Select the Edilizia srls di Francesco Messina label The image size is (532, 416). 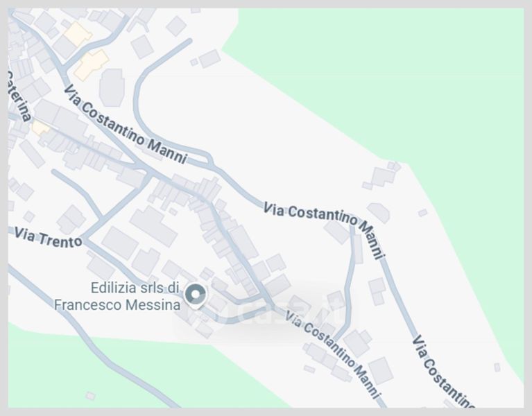(117, 297)
